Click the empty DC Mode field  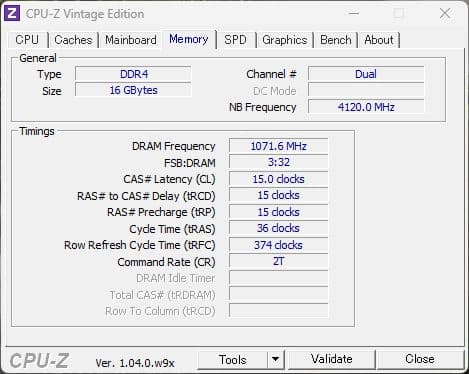(366, 90)
